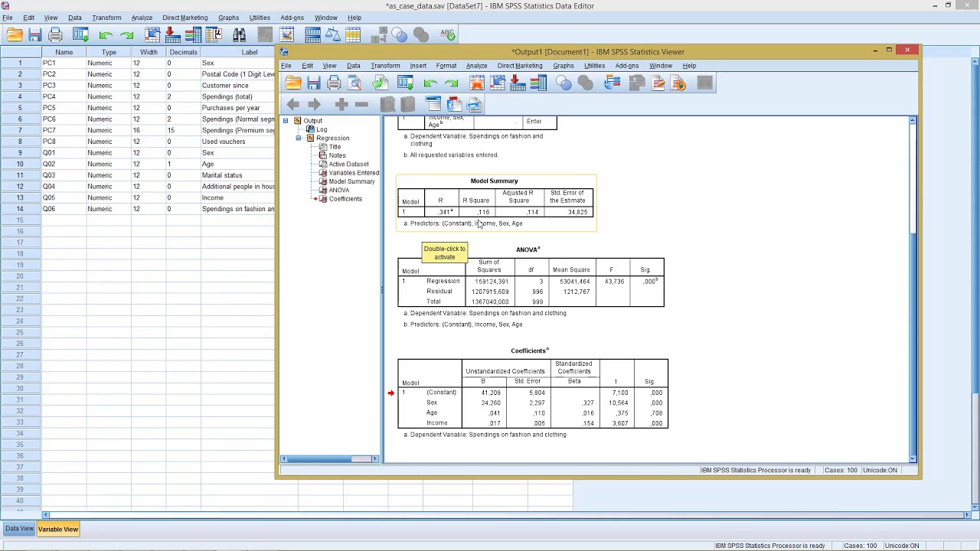Switch to the Data View tab
The height and width of the screenshot is (551, 980).
tap(19, 529)
